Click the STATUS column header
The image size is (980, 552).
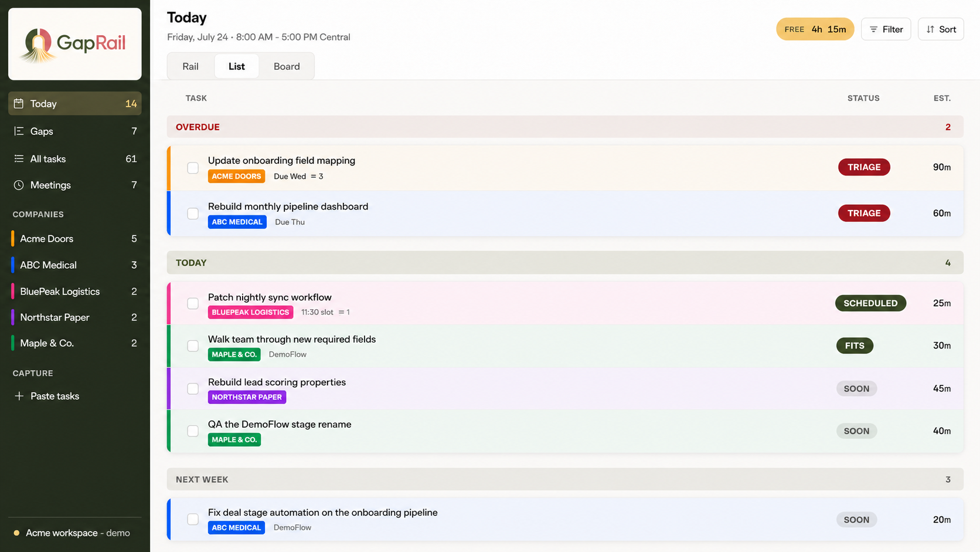click(x=863, y=98)
